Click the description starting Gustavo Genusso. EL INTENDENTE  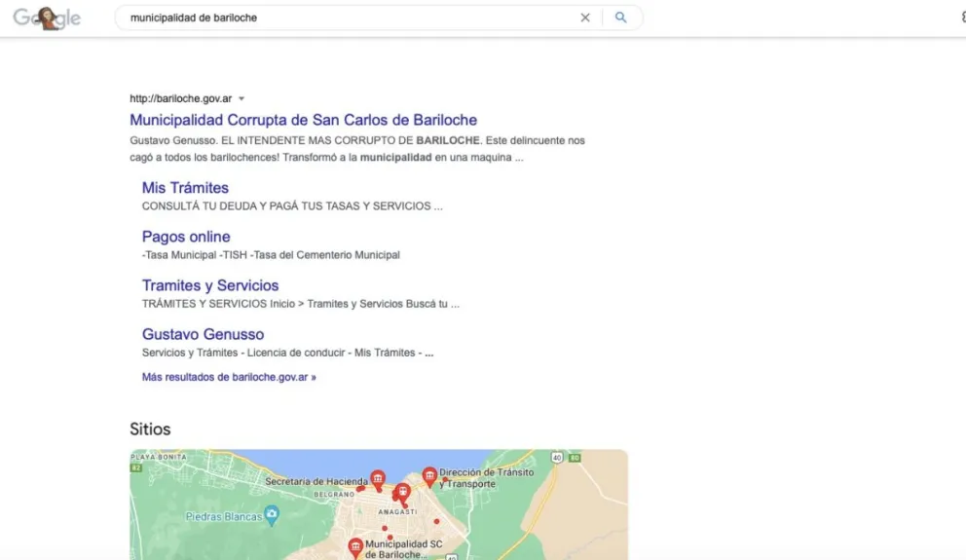pos(357,149)
